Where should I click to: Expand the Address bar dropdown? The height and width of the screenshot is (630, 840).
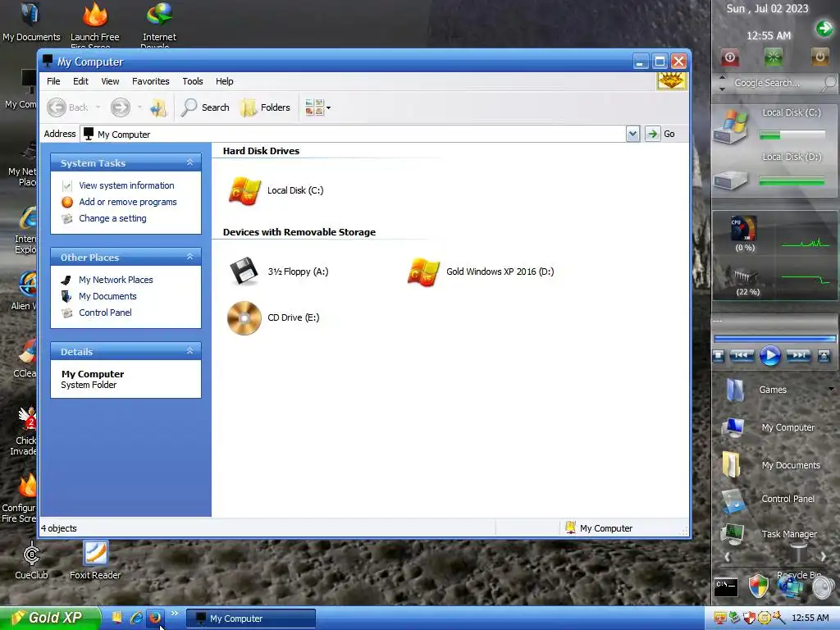point(632,134)
